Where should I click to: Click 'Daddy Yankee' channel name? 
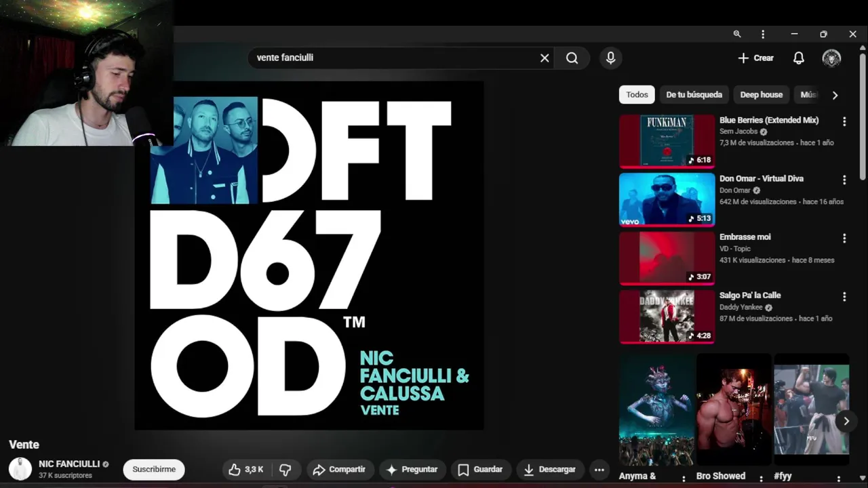coord(741,307)
